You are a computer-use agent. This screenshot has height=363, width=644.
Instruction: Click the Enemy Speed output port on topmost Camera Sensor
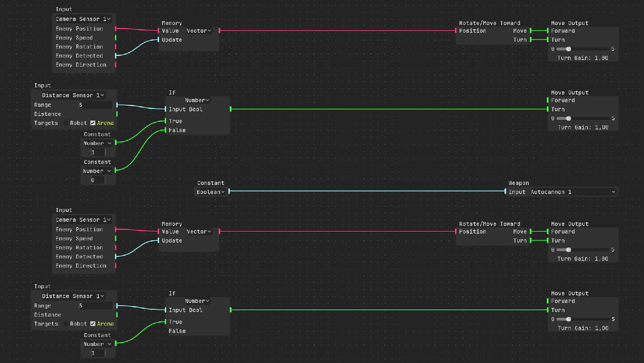coord(116,38)
